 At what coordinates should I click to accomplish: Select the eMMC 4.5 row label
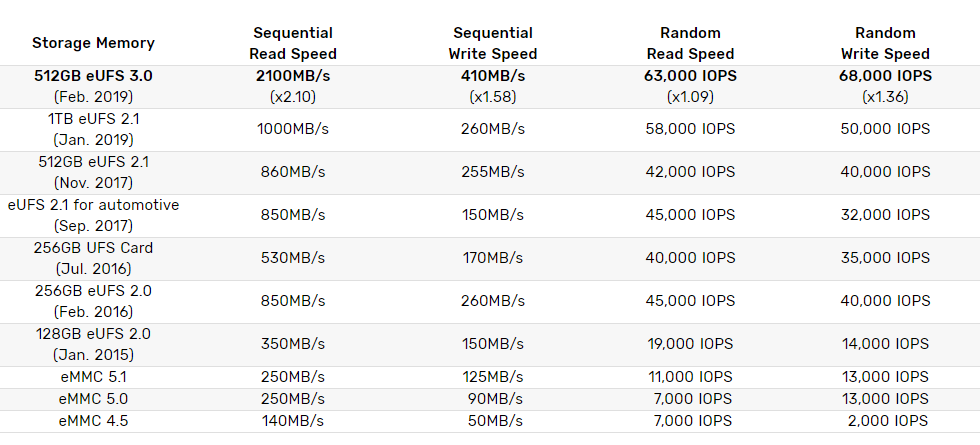pyautogui.click(x=93, y=421)
